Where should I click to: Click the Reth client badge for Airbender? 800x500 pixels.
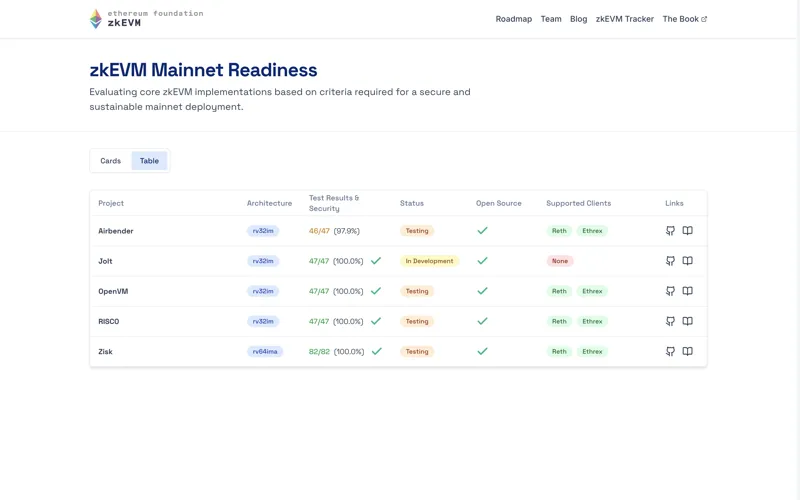(x=559, y=231)
